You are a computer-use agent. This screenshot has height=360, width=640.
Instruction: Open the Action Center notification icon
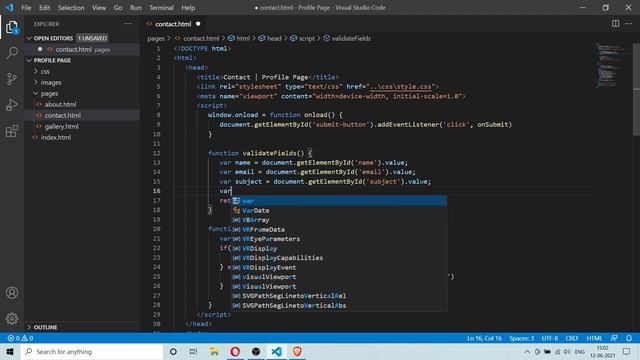[627, 351]
